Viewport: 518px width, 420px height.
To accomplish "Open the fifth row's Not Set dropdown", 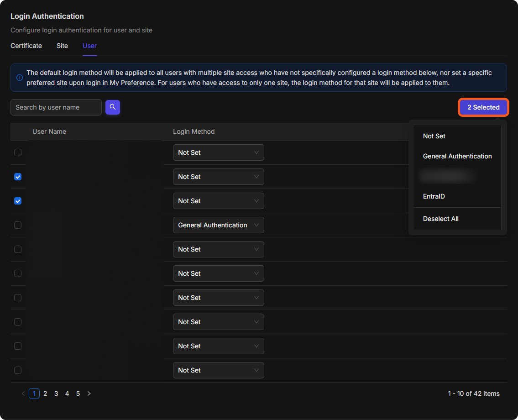I will [x=218, y=249].
